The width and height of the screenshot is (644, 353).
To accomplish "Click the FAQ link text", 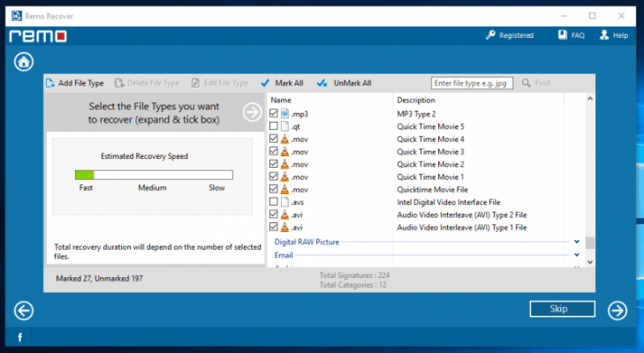I will (578, 35).
